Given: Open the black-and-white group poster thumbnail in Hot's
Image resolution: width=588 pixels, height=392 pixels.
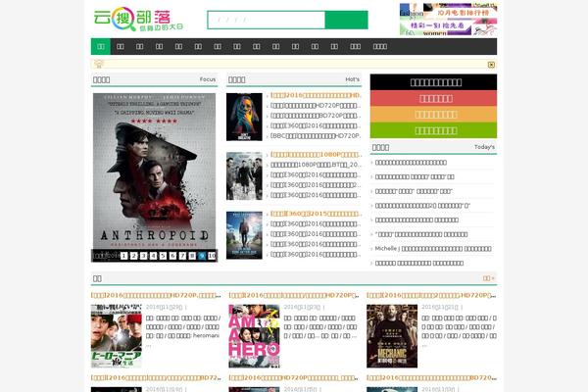Looking at the screenshot, I should [244, 176].
